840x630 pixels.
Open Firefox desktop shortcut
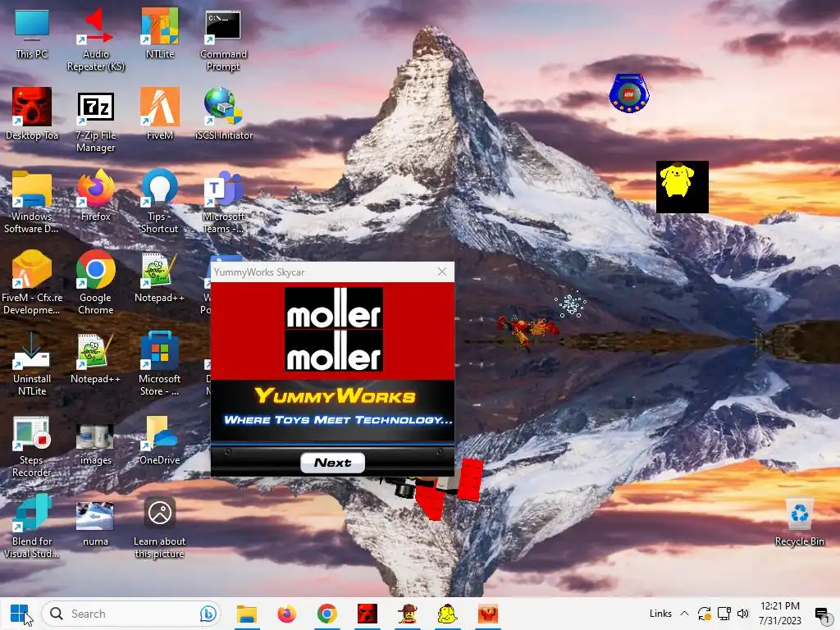96,196
